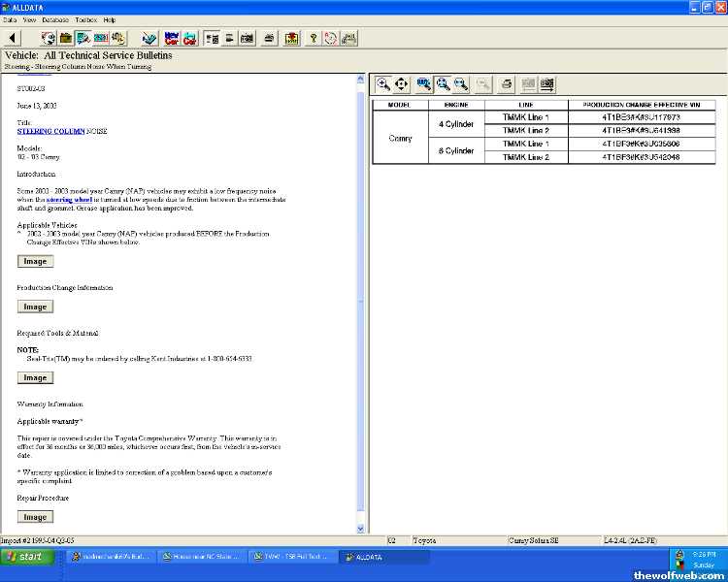
Task: Click the rightmost image viewer toolbar icon
Action: (x=547, y=84)
